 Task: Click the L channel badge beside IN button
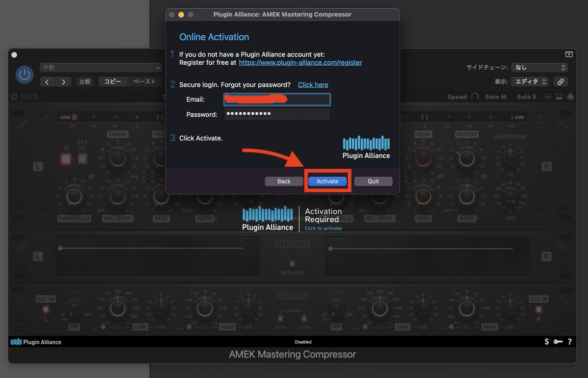pos(38,167)
